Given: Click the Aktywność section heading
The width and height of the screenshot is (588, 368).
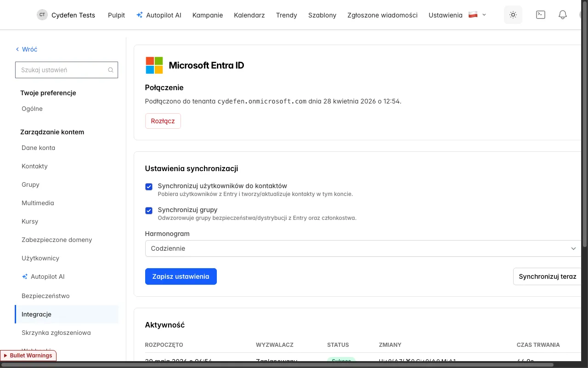Looking at the screenshot, I should click(165, 325).
